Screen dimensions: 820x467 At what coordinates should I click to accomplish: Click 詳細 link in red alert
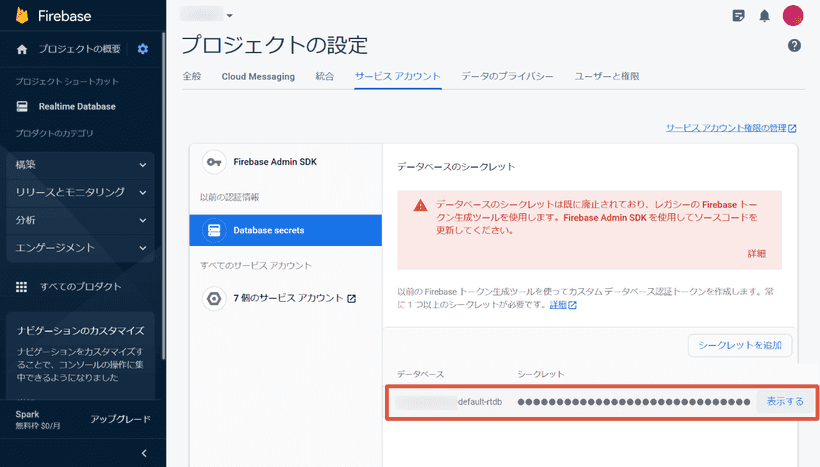(757, 254)
